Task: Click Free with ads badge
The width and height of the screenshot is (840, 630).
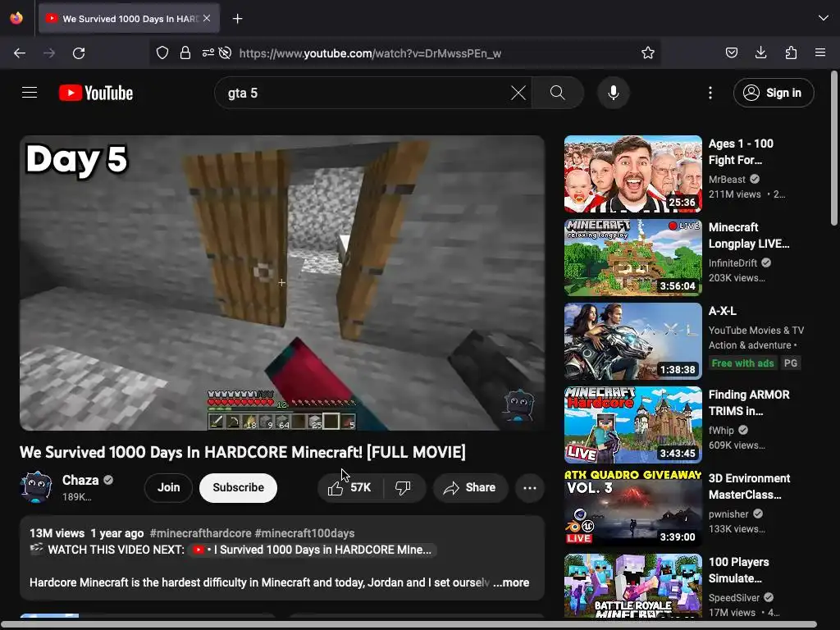Action: [742, 363]
